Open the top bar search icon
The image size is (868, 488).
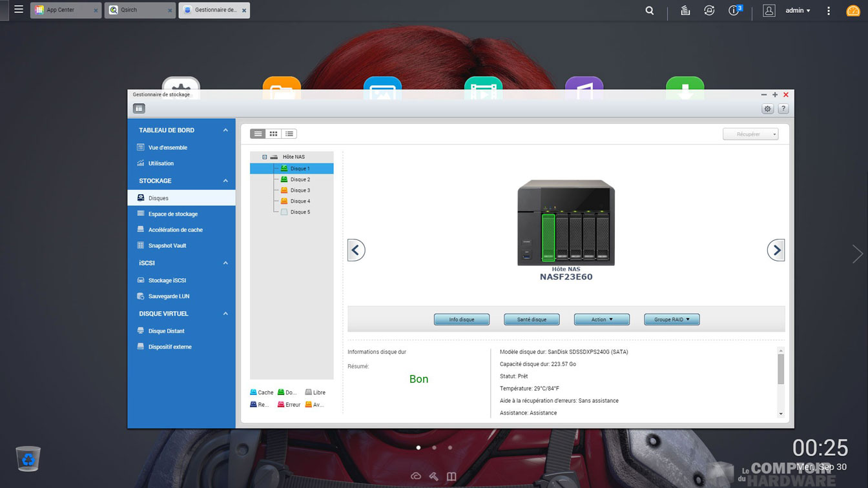tap(650, 10)
